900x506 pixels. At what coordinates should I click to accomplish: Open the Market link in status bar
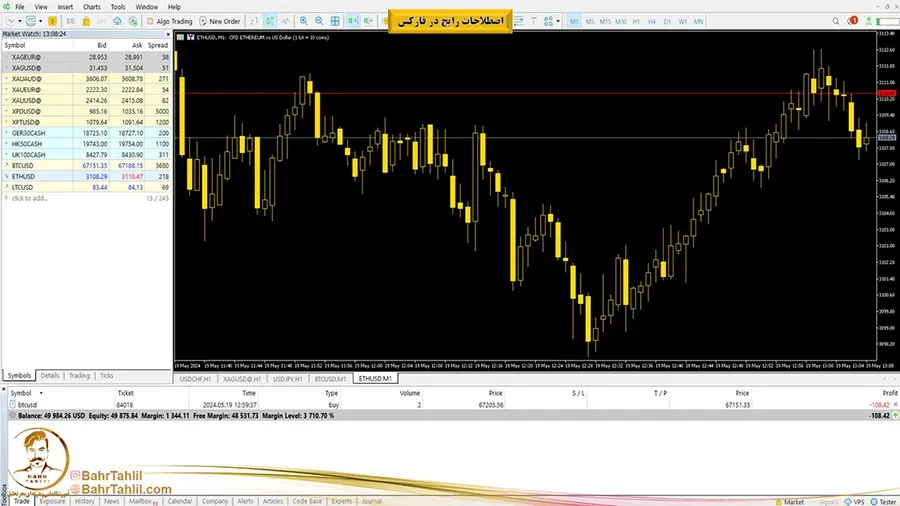click(792, 501)
